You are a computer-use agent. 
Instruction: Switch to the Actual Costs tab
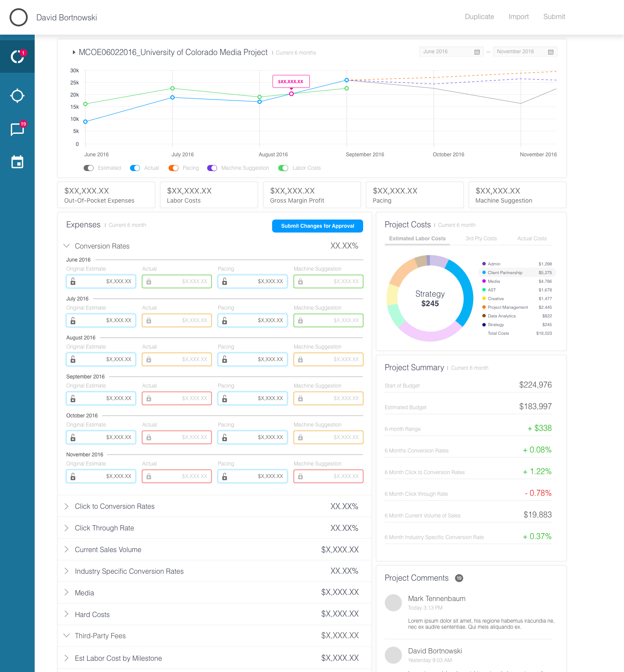(532, 239)
